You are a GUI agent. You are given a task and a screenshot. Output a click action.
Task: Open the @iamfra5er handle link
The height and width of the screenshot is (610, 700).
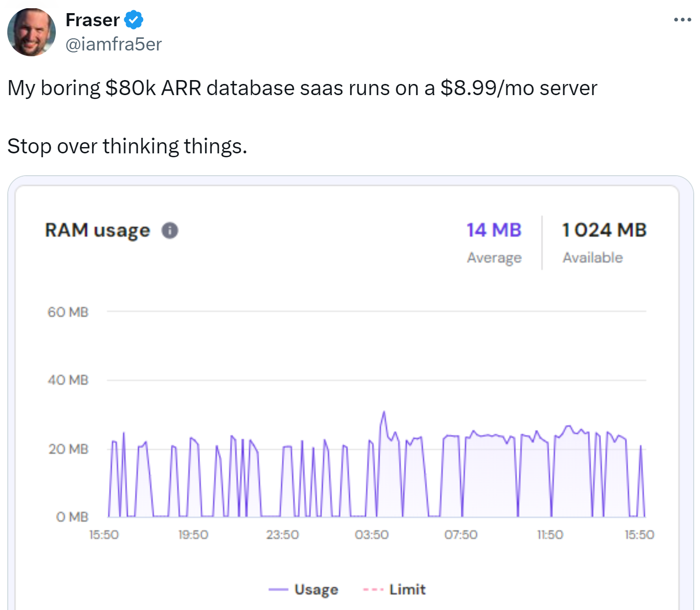[114, 44]
